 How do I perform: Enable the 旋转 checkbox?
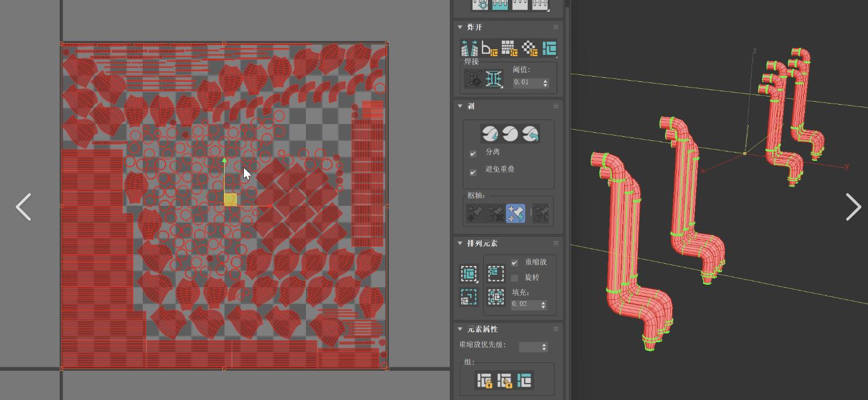pos(515,278)
